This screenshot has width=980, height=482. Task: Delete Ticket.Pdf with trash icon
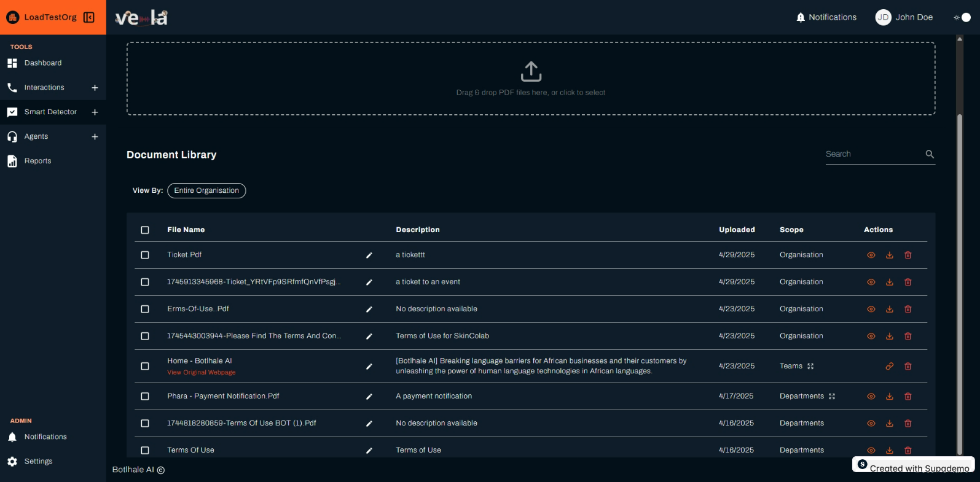pos(908,255)
